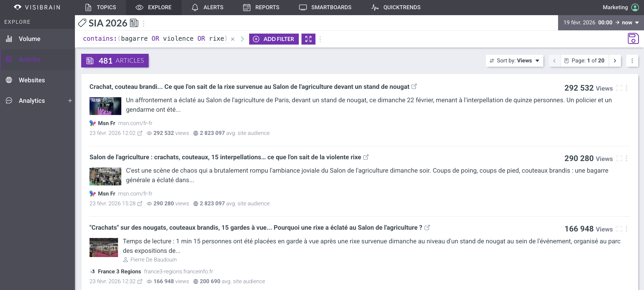
Task: Switch to the Topics tab
Action: coord(101,7)
